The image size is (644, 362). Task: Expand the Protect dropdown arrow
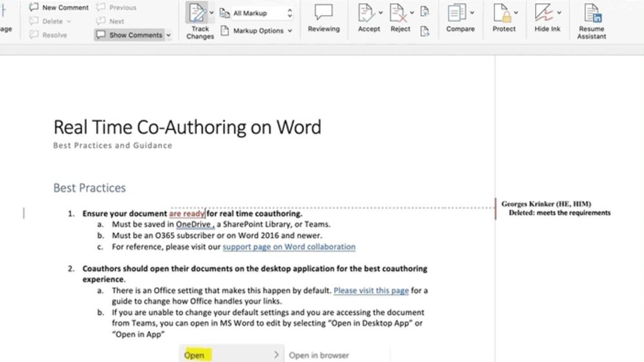[x=516, y=13]
